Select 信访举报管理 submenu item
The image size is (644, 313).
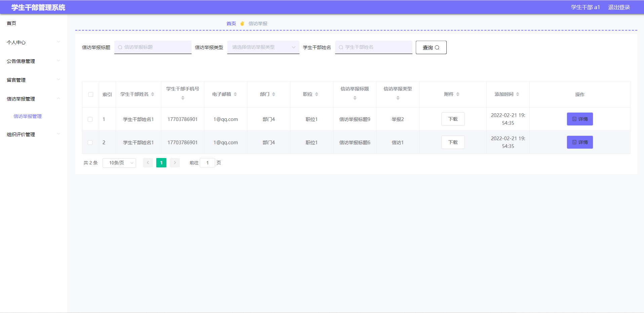(x=28, y=116)
